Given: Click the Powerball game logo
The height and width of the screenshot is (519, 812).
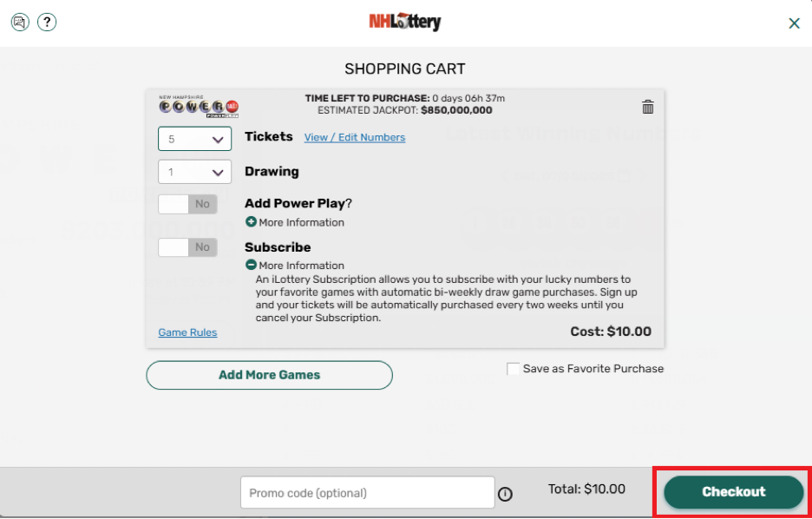Looking at the screenshot, I should [199, 106].
